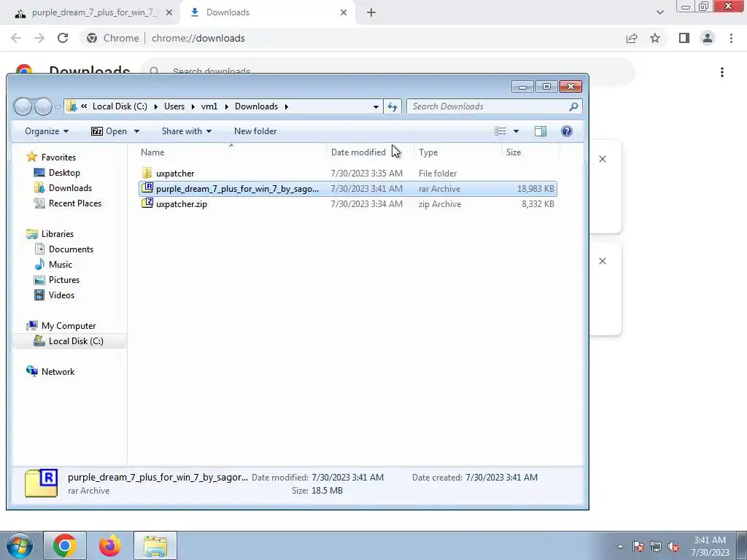
Task: Expand the arrow after Users in breadcrumb
Action: click(193, 106)
